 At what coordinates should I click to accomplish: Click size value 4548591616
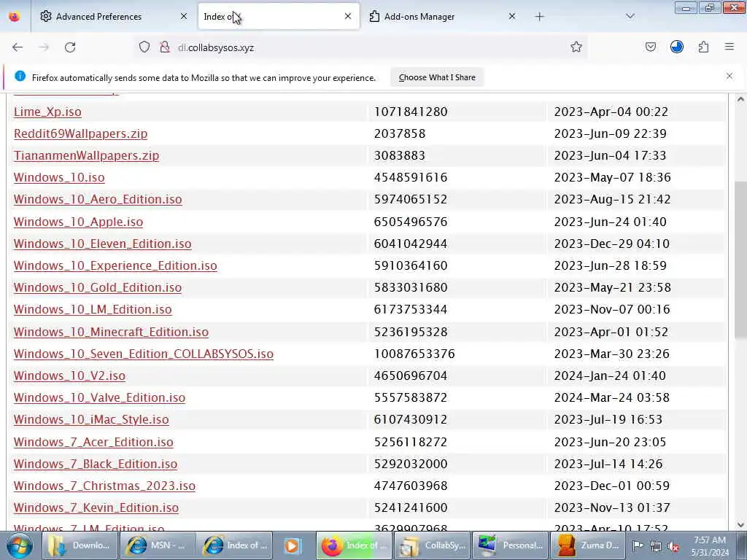coord(411,178)
